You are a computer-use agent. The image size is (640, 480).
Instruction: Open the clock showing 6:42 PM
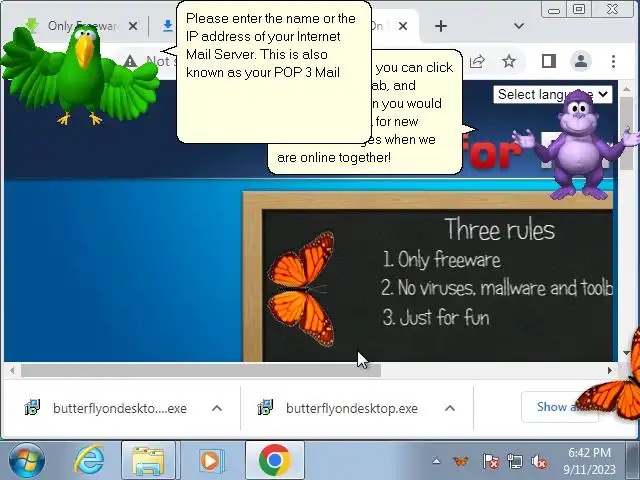tap(589, 461)
